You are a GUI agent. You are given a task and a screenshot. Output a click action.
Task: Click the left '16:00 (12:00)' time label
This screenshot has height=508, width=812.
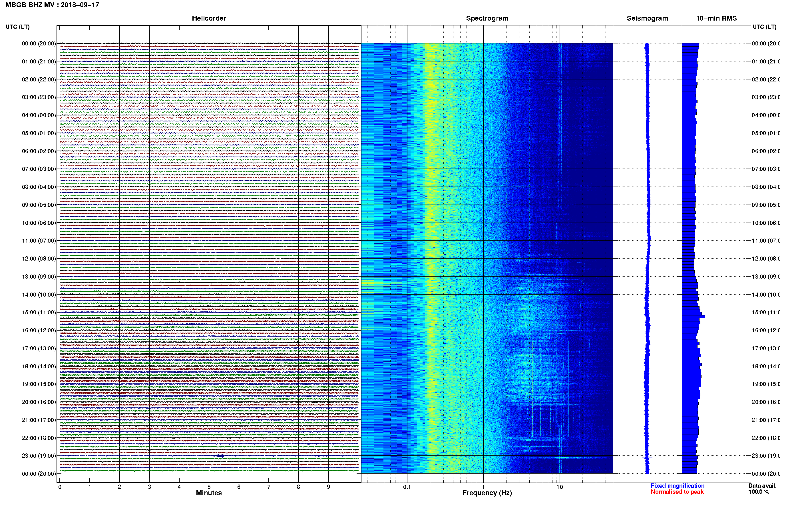pyautogui.click(x=39, y=330)
